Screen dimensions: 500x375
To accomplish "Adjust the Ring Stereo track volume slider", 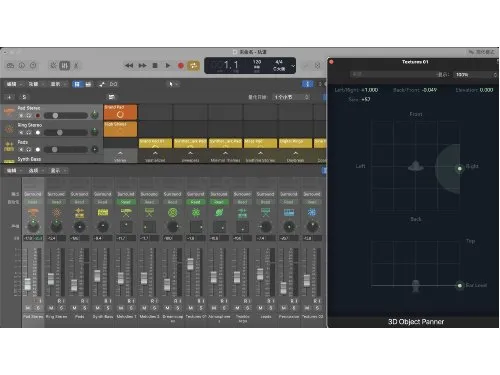I will pyautogui.click(x=66, y=133).
